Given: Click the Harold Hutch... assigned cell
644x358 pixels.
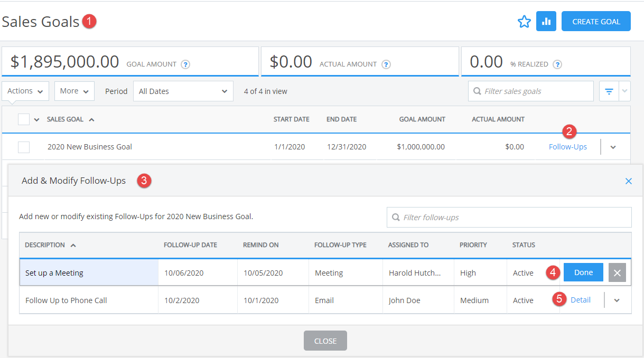Looking at the screenshot, I should coord(418,273).
